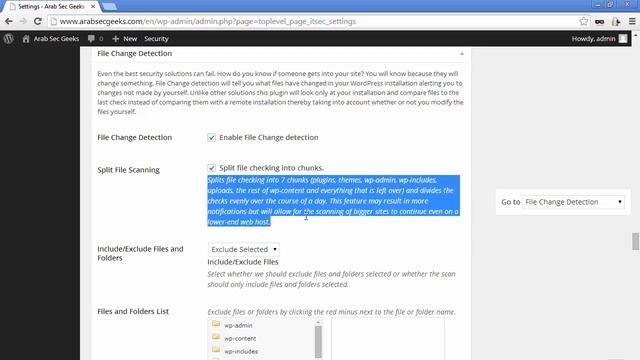
Task: Toggle Split file checking into chunks checkbox
Action: click(211, 168)
